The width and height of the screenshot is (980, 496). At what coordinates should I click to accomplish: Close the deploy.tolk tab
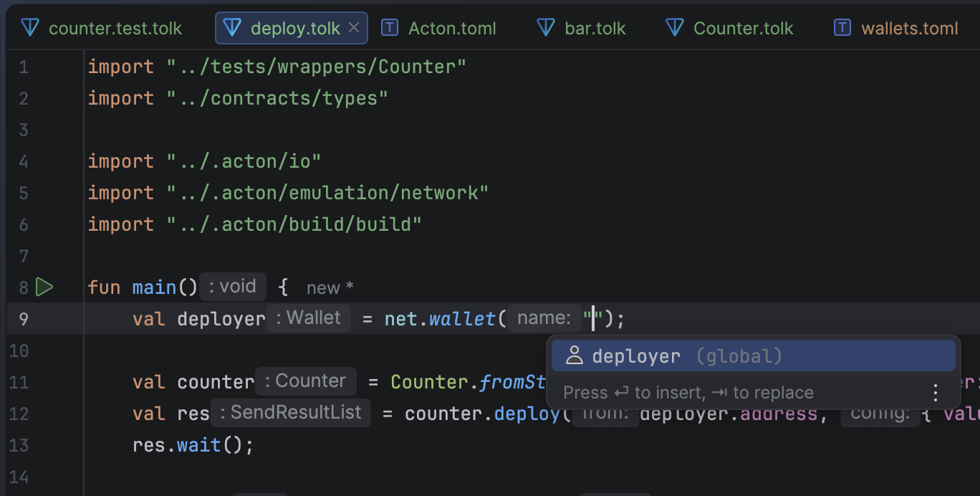pos(354,28)
